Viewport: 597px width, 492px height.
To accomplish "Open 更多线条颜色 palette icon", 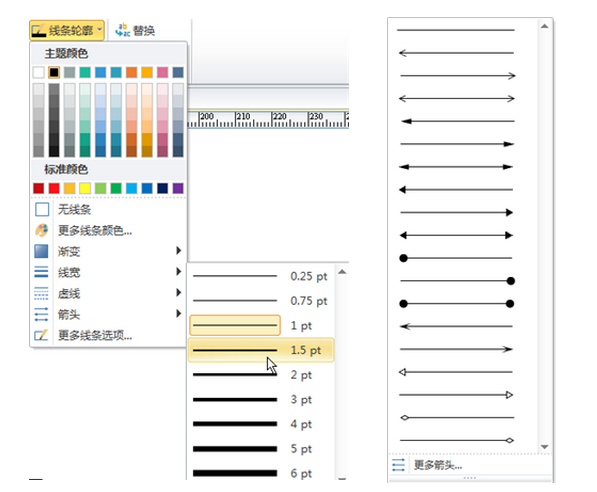I will click(x=42, y=230).
